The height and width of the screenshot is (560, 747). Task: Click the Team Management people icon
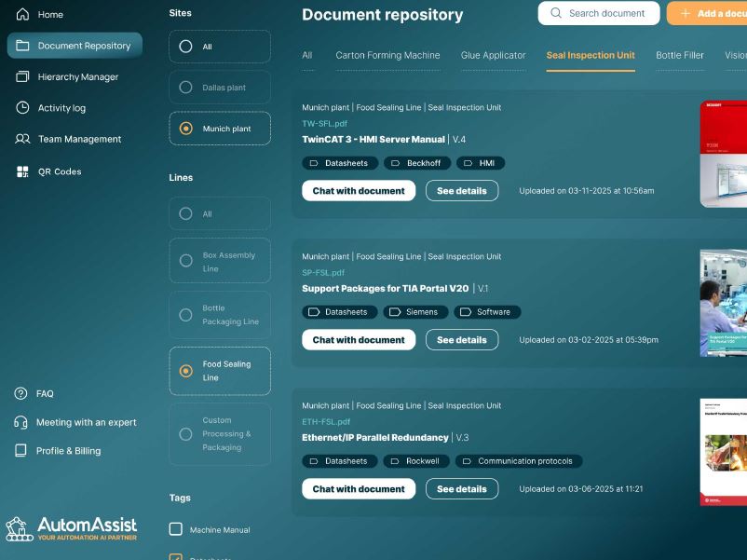tap(22, 139)
